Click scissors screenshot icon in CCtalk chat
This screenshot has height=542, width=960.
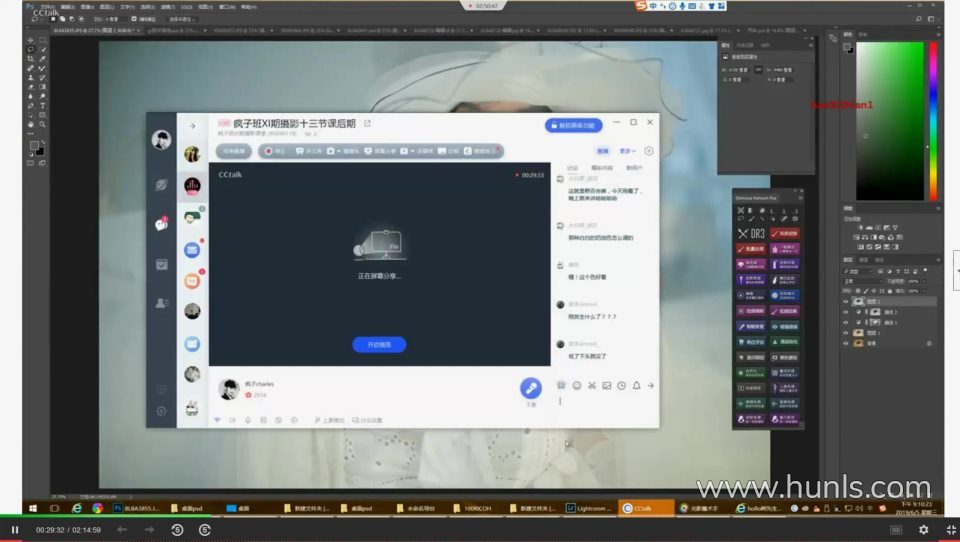click(x=592, y=385)
